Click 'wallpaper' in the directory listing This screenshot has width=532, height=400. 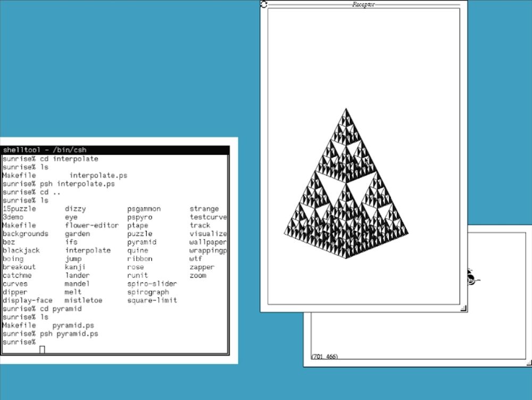click(x=209, y=242)
